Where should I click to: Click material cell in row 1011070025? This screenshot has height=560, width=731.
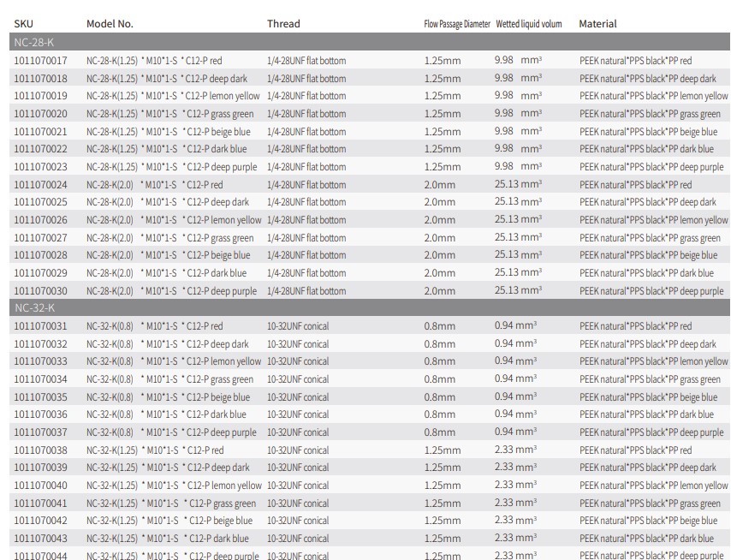648,202
